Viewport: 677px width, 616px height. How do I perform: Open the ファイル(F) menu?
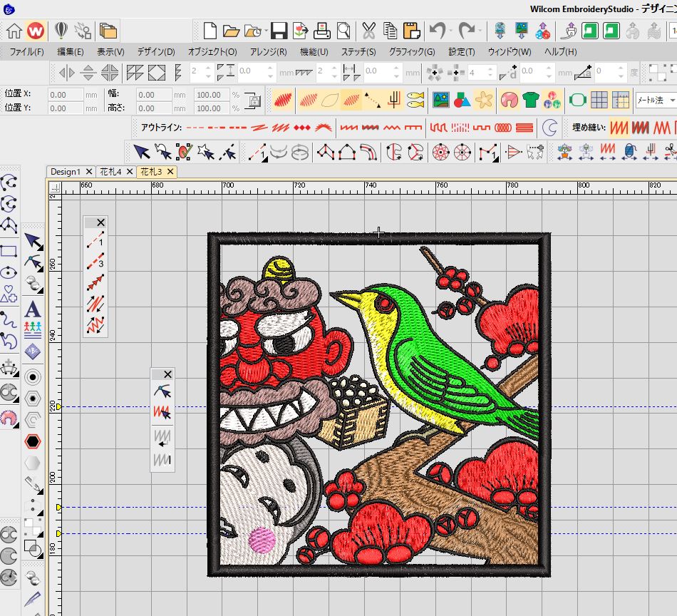tap(27, 52)
